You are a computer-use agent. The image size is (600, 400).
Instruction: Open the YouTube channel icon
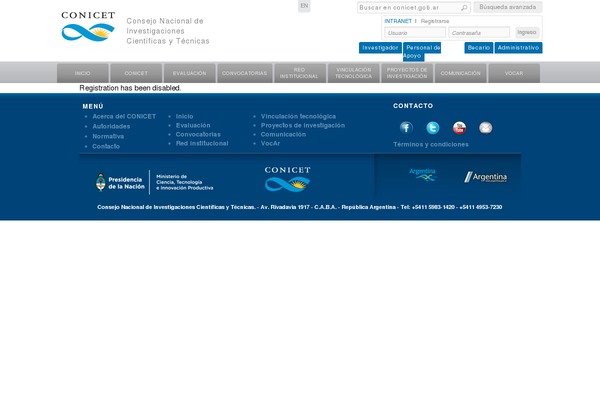[x=459, y=127]
